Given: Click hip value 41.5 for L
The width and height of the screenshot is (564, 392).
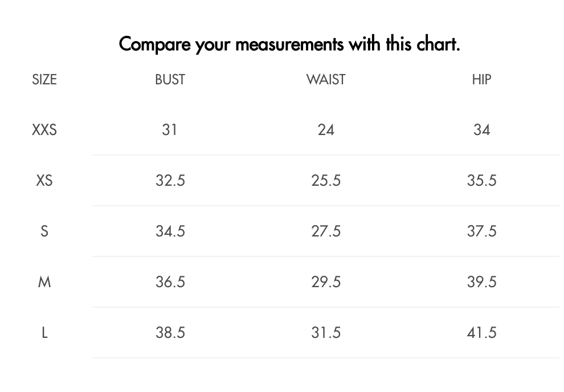Looking at the screenshot, I should (481, 333).
